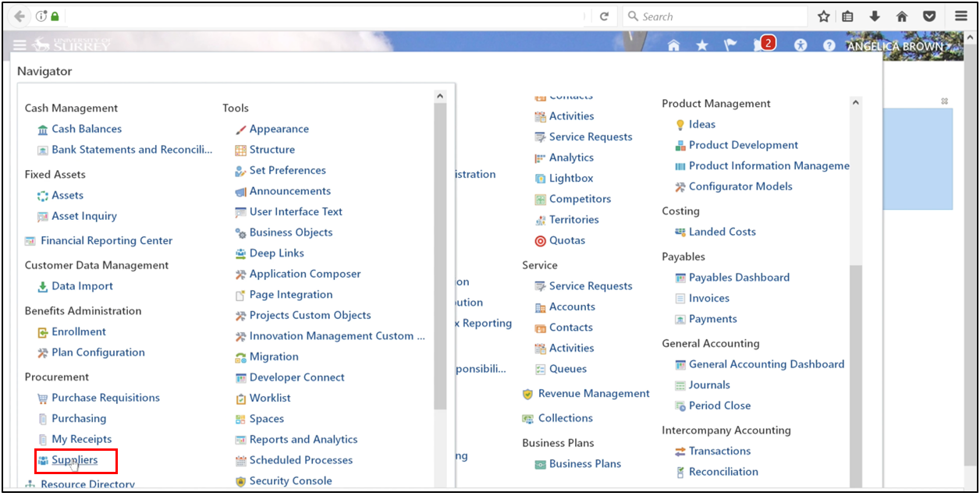Open Payables Dashboard under Payables
The image size is (980, 496).
tap(739, 277)
